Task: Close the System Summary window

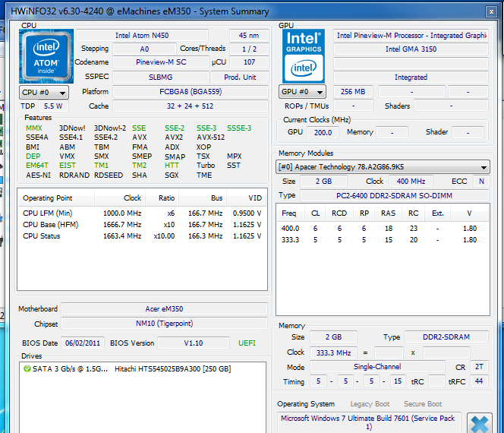Action: [491, 12]
